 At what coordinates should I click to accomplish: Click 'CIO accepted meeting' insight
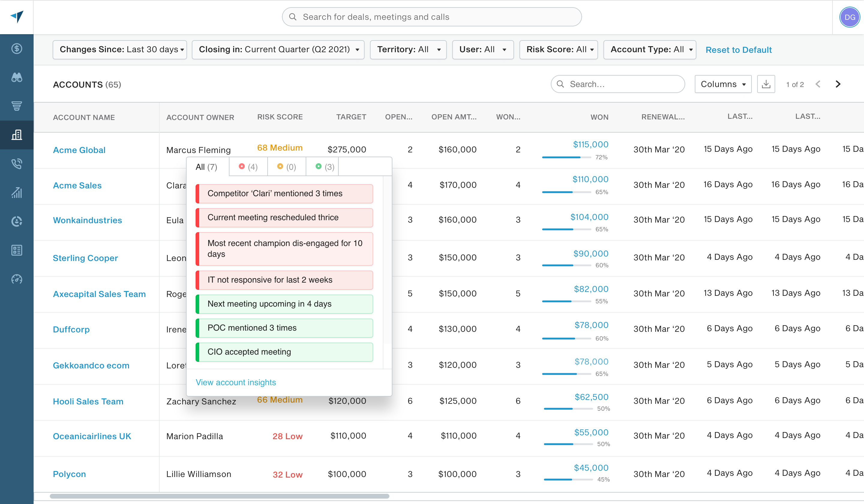pyautogui.click(x=284, y=352)
